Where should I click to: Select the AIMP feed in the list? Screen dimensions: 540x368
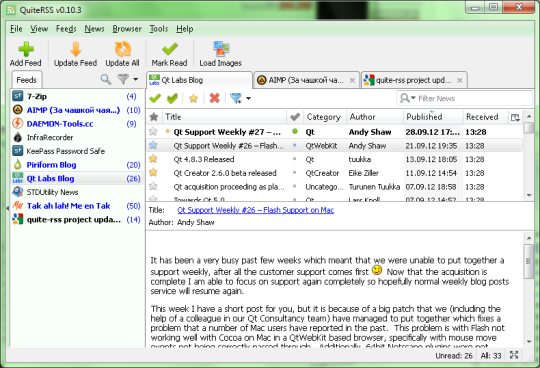click(76, 110)
